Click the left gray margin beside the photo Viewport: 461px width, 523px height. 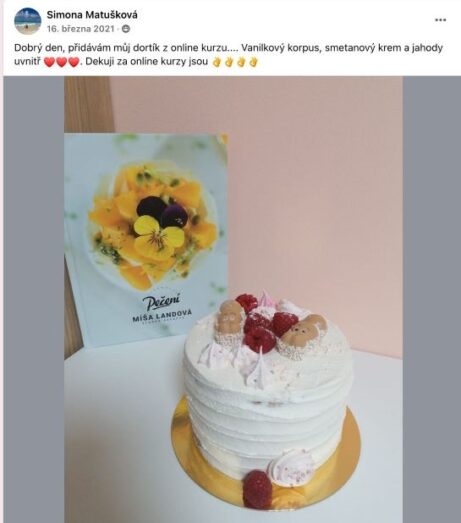pyautogui.click(x=34, y=299)
